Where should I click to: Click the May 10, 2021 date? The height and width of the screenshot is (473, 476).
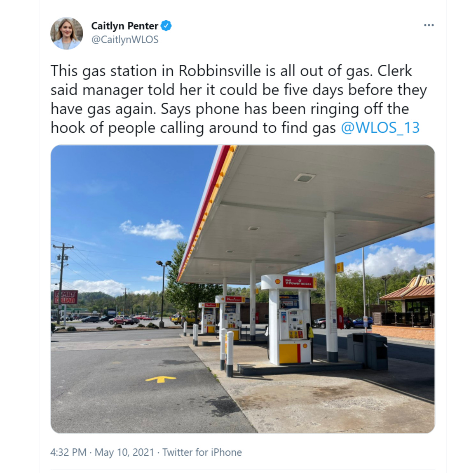(124, 452)
